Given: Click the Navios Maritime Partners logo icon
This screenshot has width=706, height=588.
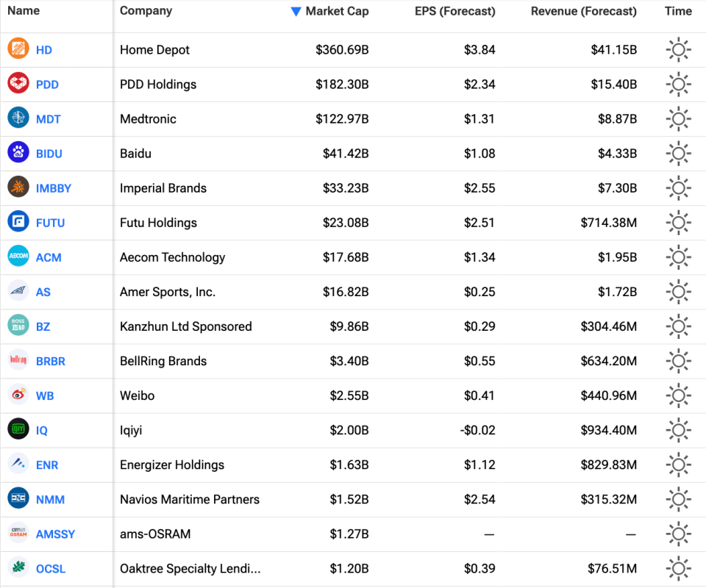Looking at the screenshot, I should click(18, 498).
